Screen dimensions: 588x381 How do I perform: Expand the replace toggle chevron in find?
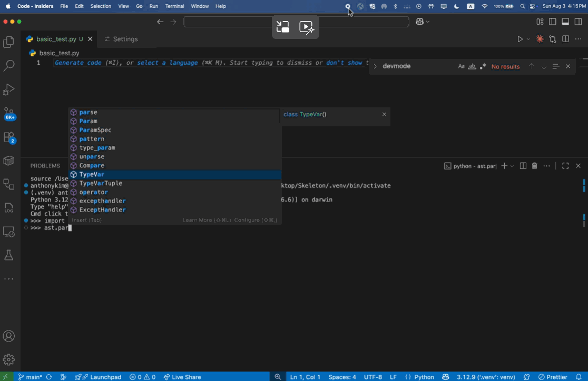[375, 66]
